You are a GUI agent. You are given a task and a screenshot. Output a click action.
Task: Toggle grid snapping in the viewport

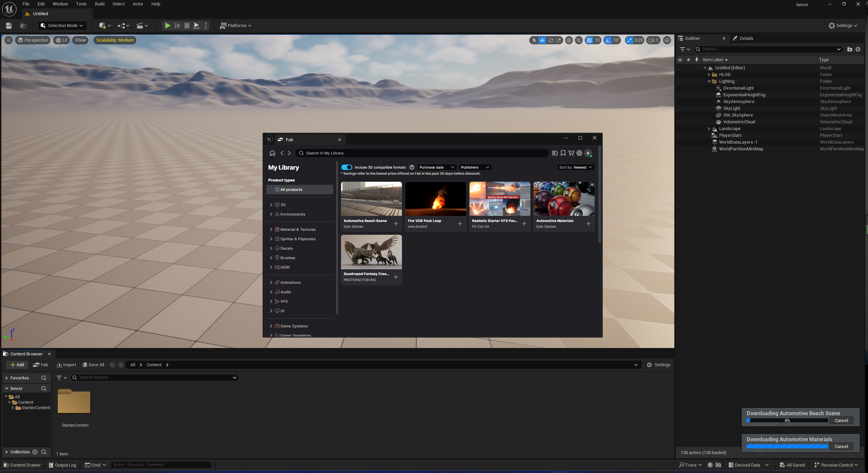pos(589,40)
